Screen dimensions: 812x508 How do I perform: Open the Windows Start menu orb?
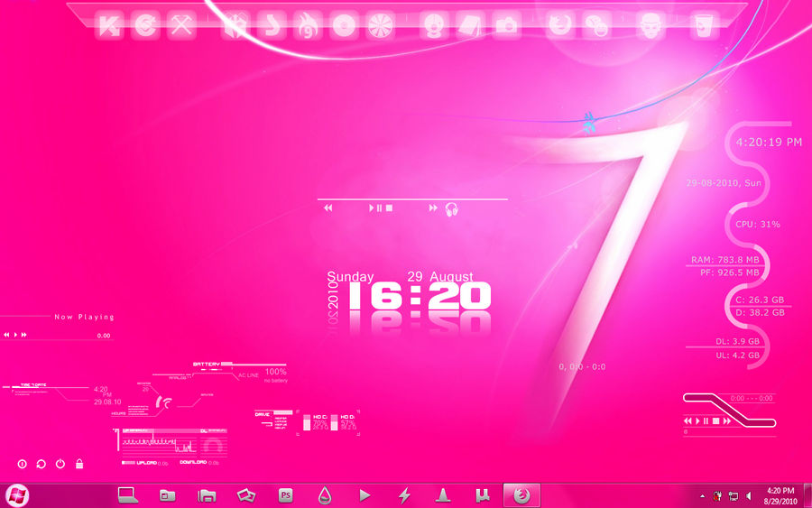[17, 495]
